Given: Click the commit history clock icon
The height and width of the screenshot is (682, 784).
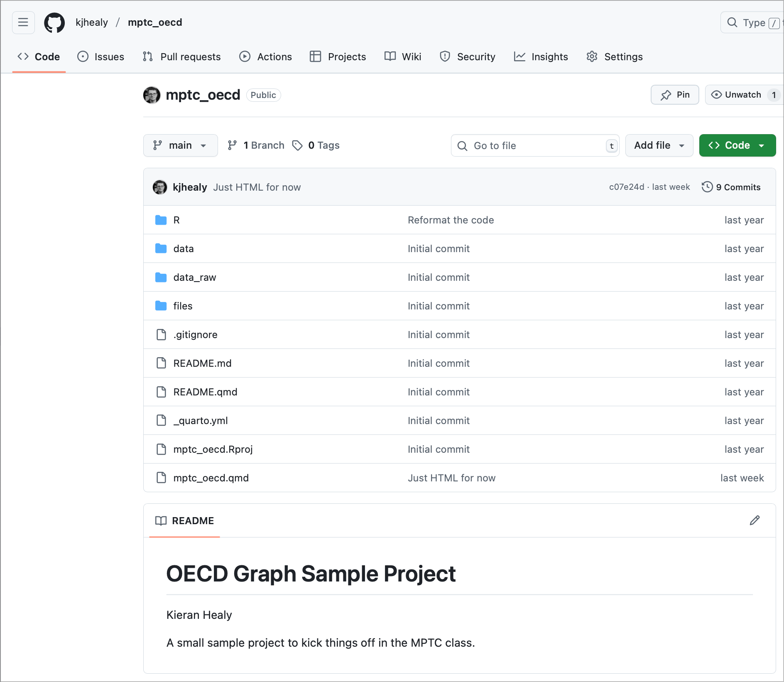Looking at the screenshot, I should pyautogui.click(x=707, y=187).
